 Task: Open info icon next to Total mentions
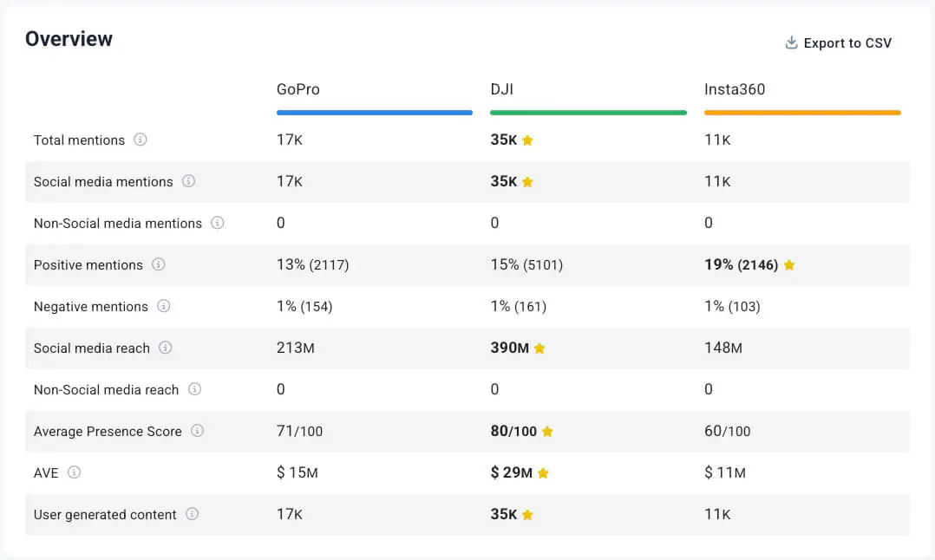(141, 140)
